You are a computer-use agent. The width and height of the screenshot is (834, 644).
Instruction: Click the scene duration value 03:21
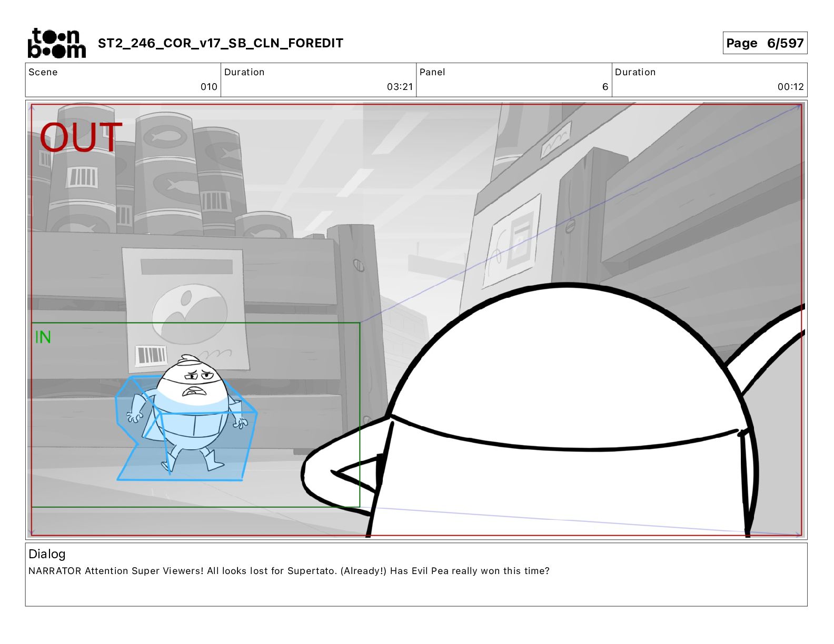(400, 87)
